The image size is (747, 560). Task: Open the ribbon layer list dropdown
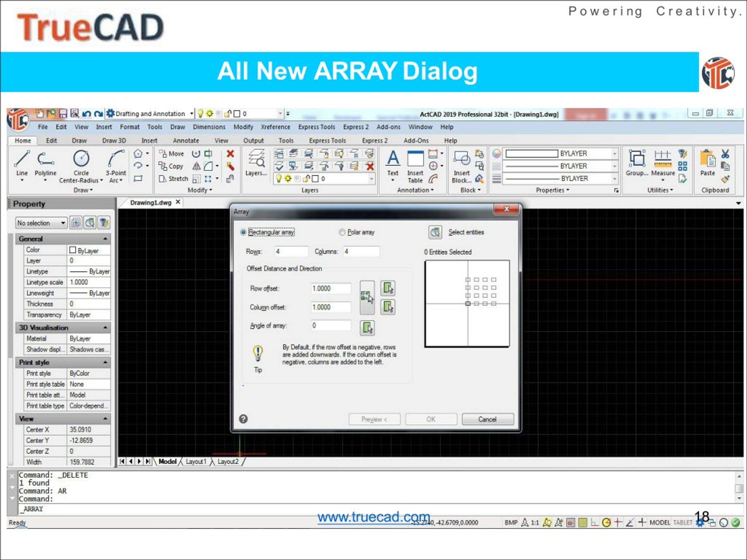[x=371, y=178]
